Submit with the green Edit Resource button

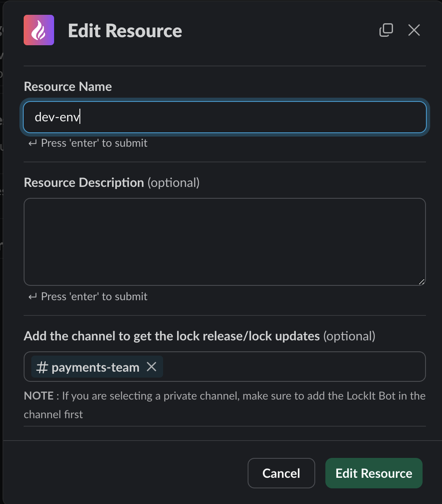[374, 473]
